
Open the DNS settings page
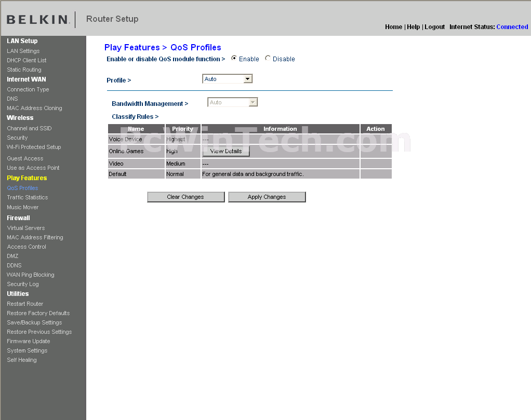coord(12,99)
